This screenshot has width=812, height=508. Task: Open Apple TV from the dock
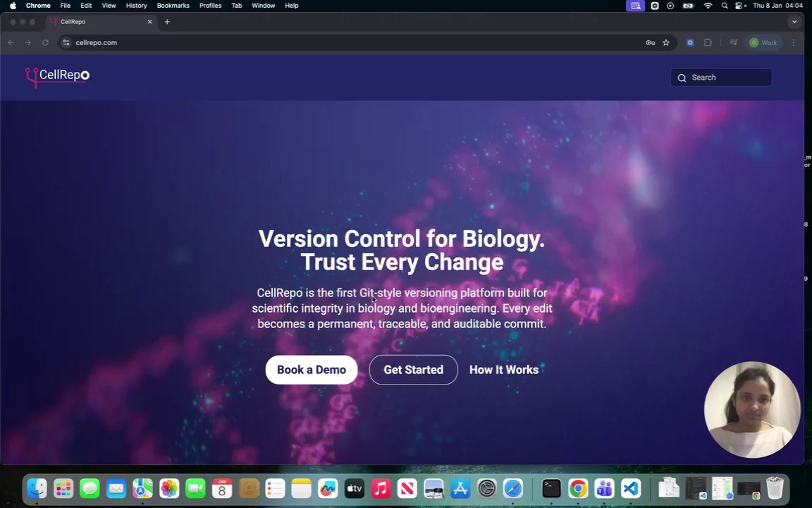point(355,488)
